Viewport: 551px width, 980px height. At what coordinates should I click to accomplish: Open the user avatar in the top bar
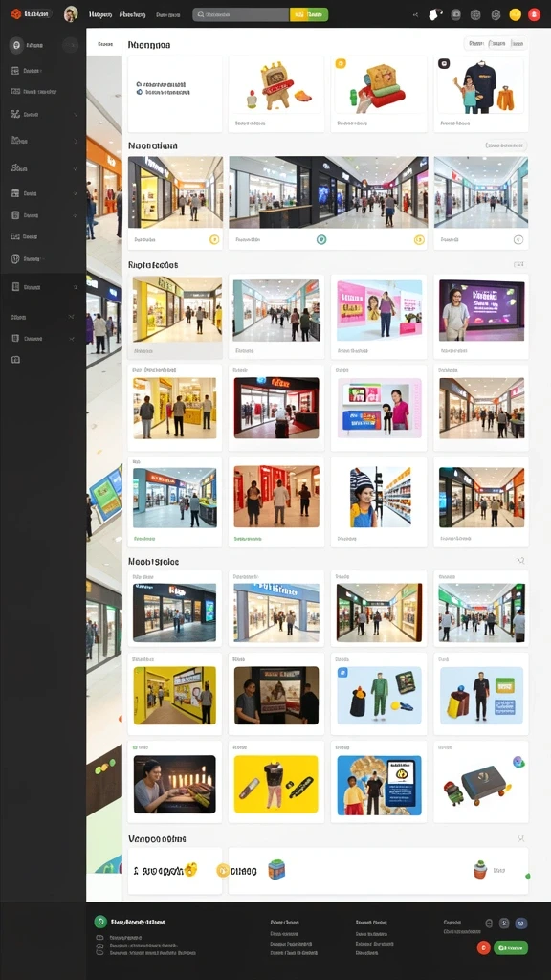point(71,13)
